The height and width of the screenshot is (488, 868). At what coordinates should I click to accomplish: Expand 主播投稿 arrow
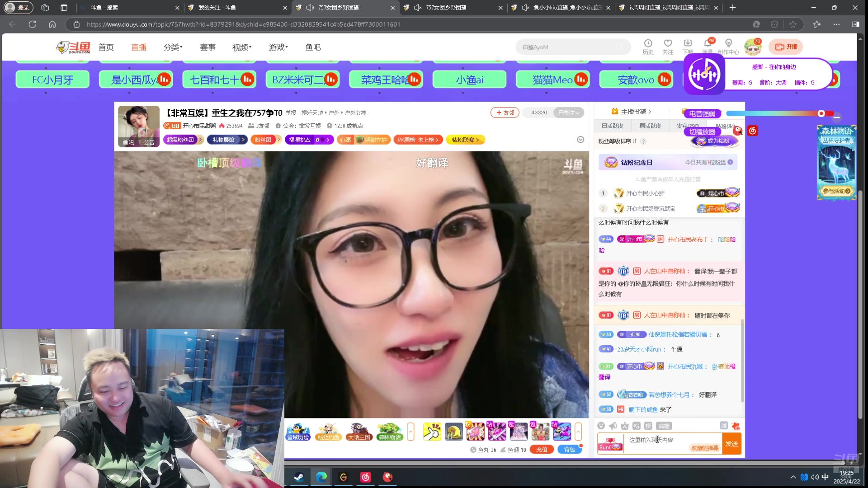(x=650, y=112)
